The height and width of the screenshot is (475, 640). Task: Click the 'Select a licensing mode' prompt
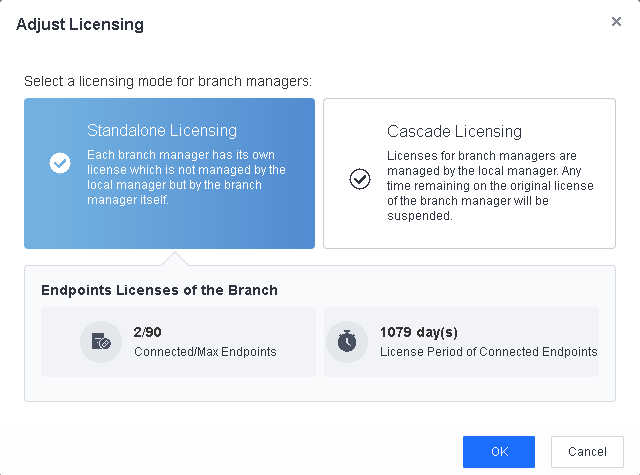click(168, 80)
